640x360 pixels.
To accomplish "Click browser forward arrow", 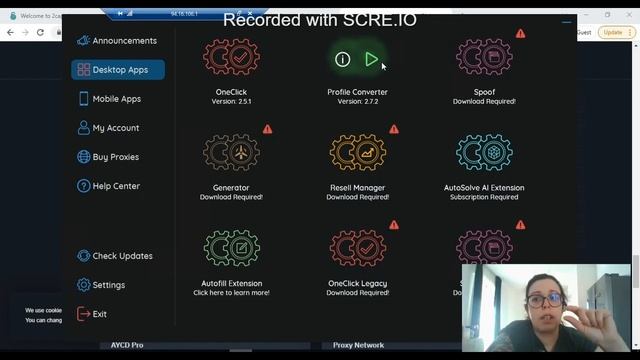I will pyautogui.click(x=25, y=32).
